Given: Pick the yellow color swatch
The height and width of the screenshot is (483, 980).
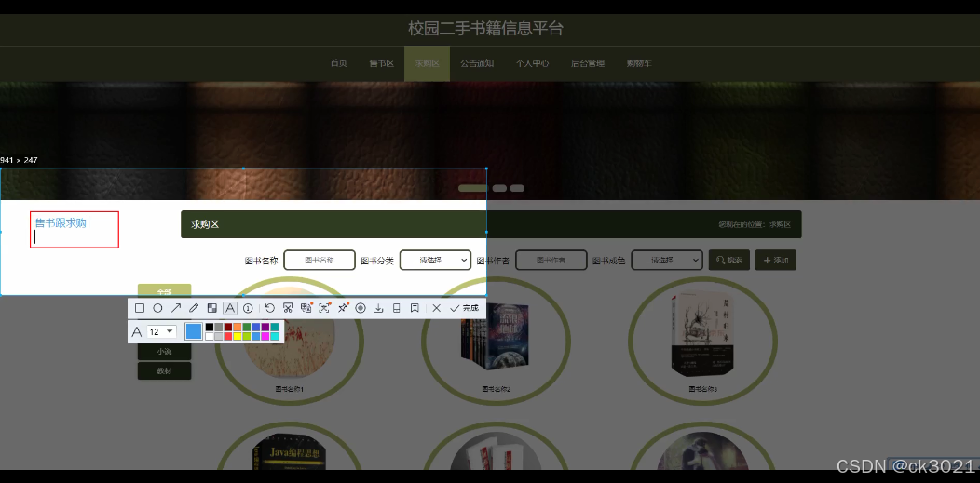Looking at the screenshot, I should click(x=238, y=336).
